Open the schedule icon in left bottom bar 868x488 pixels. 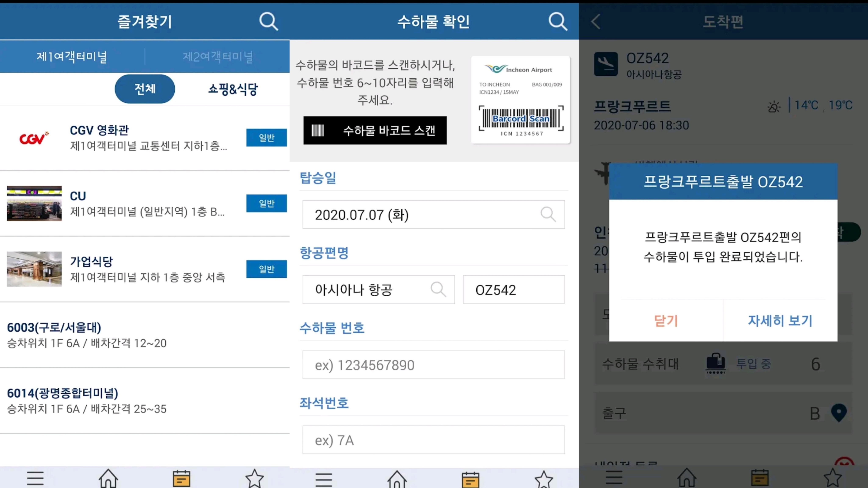pos(181,478)
